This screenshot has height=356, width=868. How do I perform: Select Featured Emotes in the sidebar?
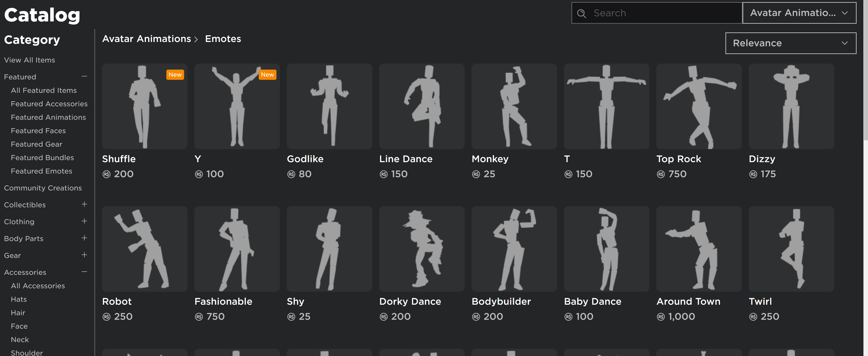click(x=42, y=171)
